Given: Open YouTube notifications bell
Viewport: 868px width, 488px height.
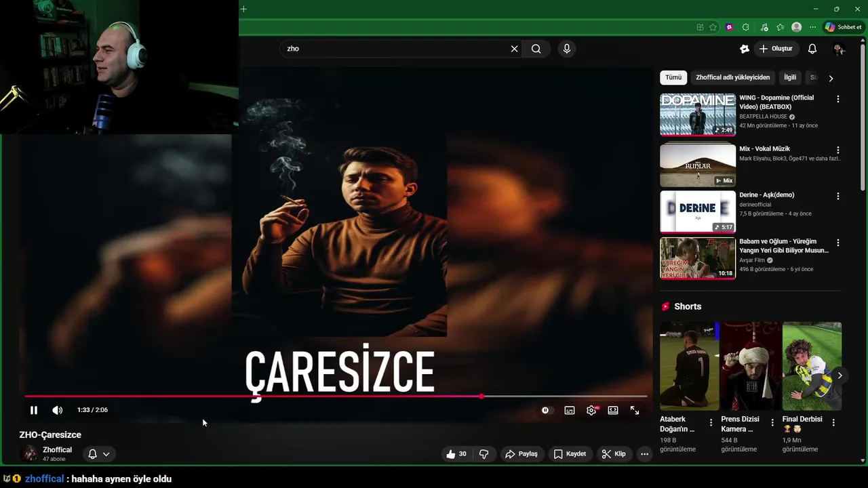Looking at the screenshot, I should click(812, 49).
